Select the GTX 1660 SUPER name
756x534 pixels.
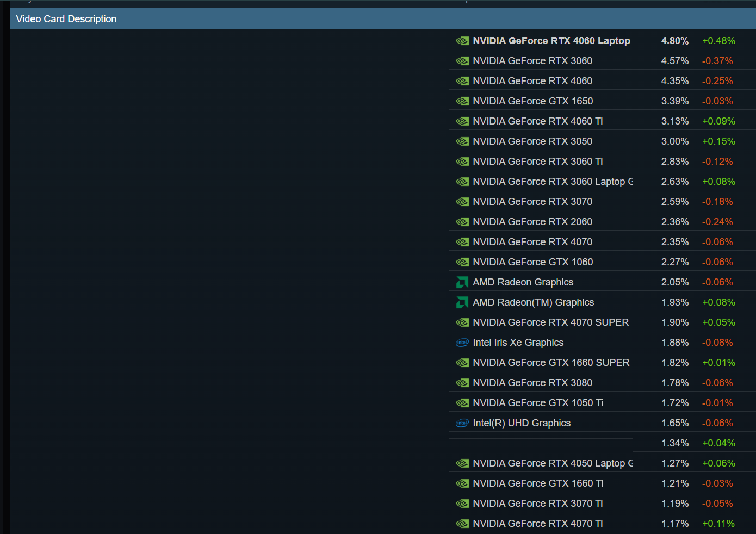click(x=551, y=363)
